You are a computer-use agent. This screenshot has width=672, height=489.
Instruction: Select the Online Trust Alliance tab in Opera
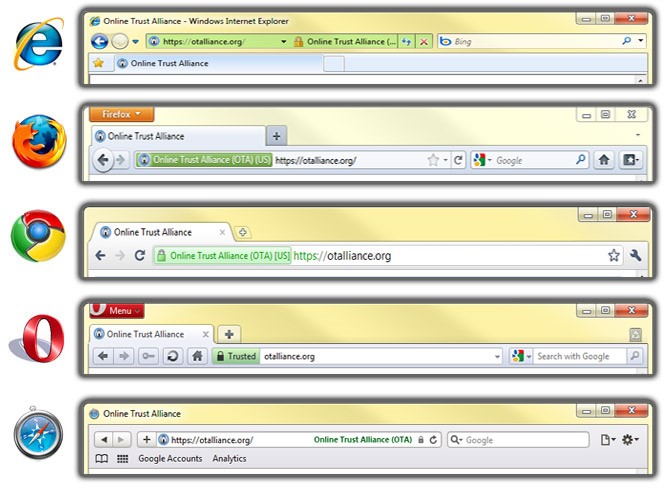[151, 334]
